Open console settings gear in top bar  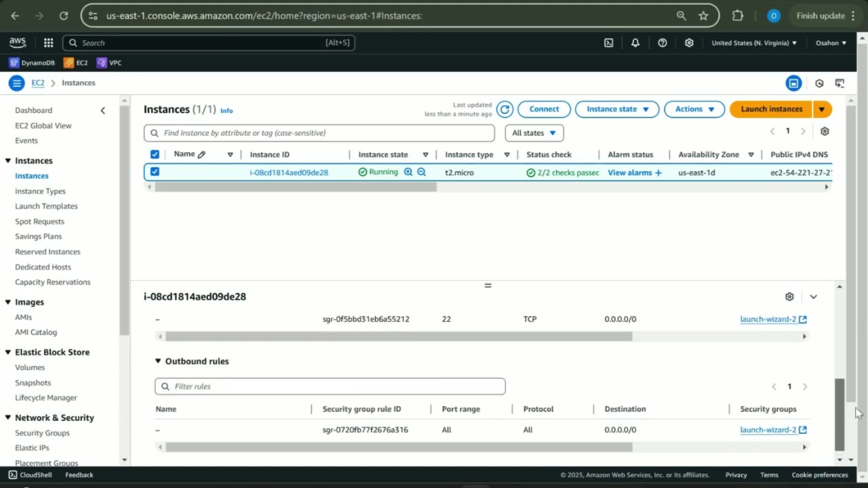(x=689, y=43)
